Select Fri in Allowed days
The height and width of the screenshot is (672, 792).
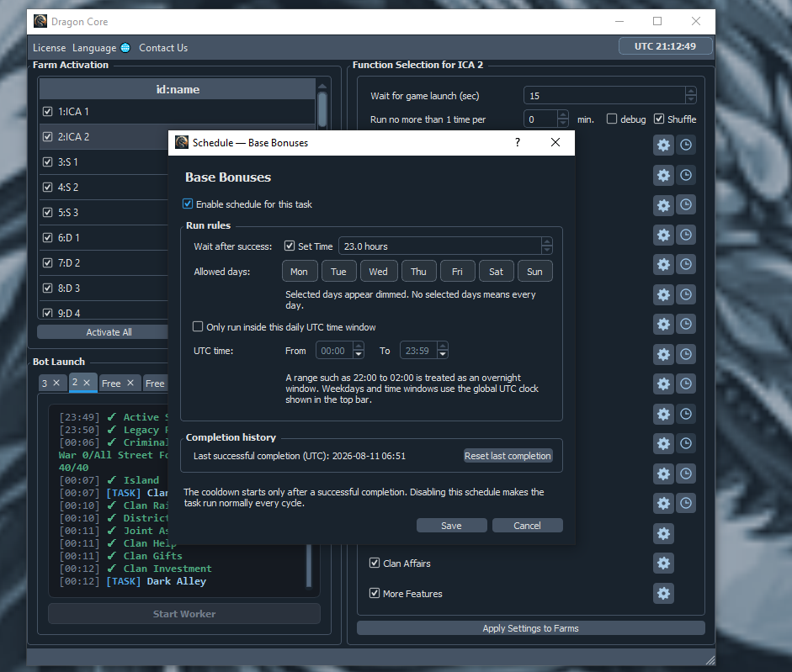(458, 271)
